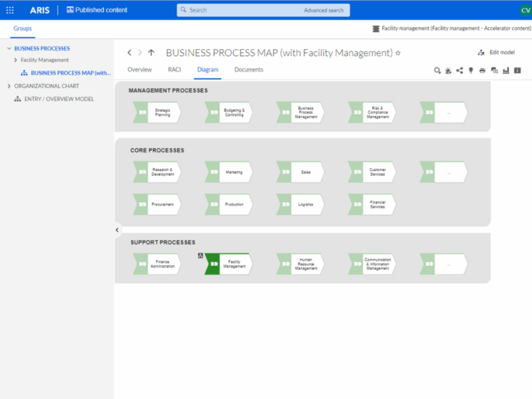Open the Finance Administration process
The image size is (532, 399).
point(157,264)
